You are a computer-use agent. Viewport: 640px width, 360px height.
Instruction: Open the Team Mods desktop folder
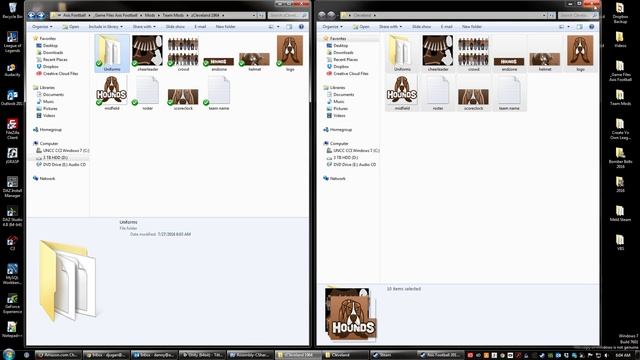point(620,98)
